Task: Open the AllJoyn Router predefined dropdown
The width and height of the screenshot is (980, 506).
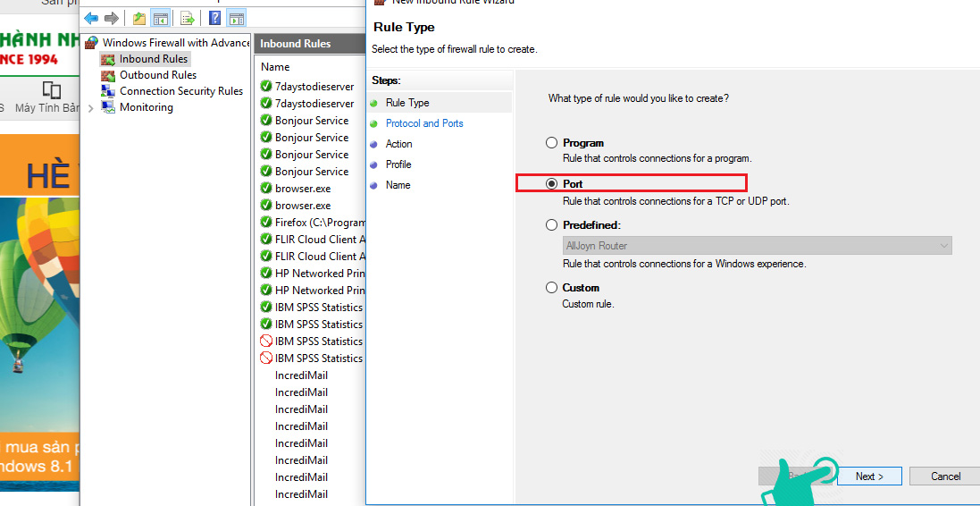Action: [x=757, y=246]
